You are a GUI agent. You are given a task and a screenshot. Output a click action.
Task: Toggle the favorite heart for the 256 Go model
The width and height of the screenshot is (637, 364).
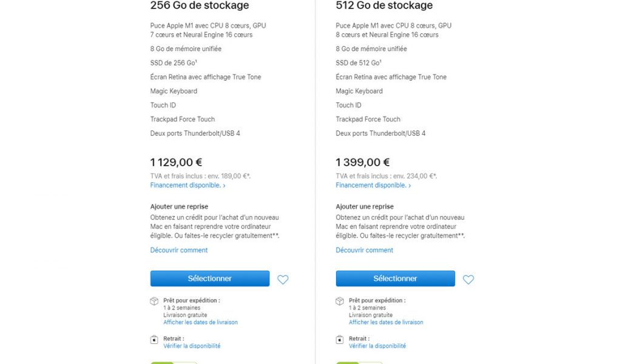[283, 280]
